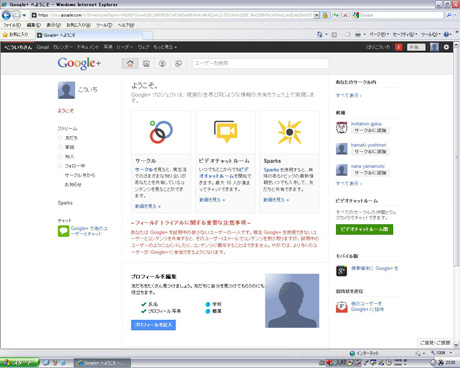This screenshot has height=368, width=460.
Task: Click the red Stop loading icon
Action: point(345,15)
